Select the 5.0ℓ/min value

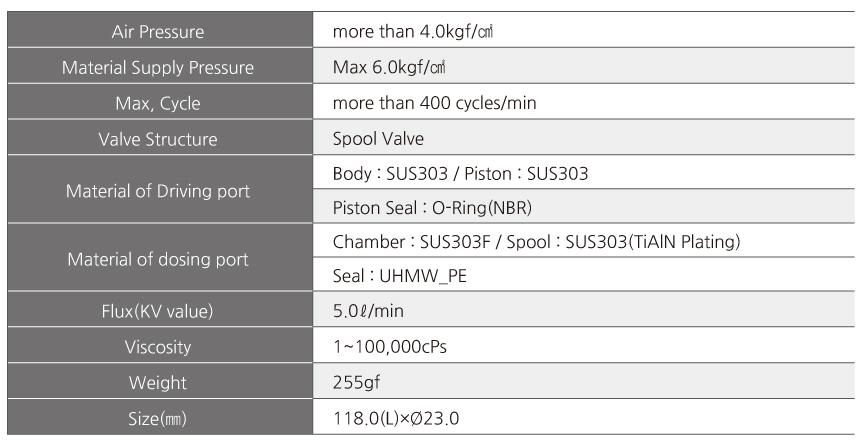[x=368, y=311]
